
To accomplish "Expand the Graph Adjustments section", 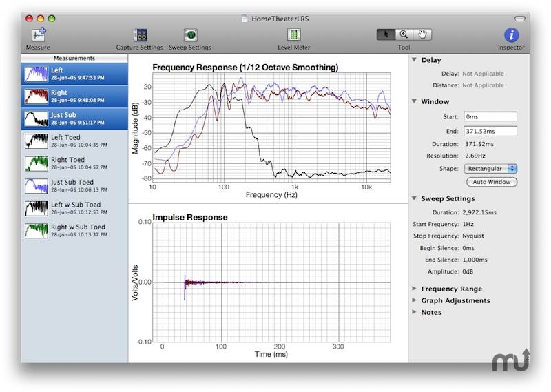I will (415, 300).
